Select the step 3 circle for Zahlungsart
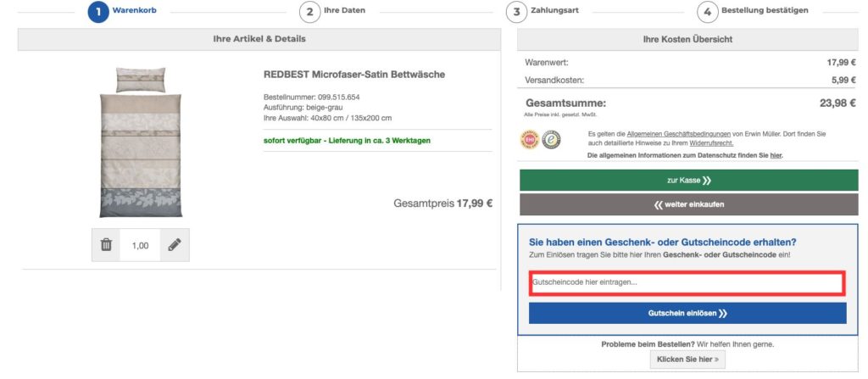This screenshot has width=868, height=379. 516,12
